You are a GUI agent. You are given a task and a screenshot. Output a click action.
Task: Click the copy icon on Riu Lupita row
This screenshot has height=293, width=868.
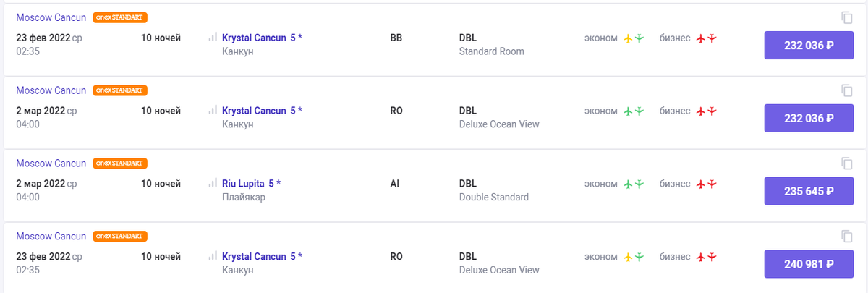coord(847,163)
